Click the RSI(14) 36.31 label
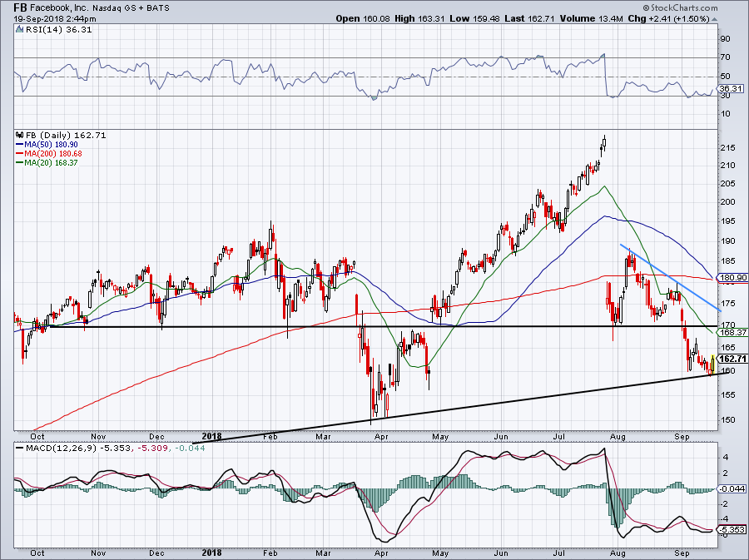The width and height of the screenshot is (749, 560). click(58, 30)
